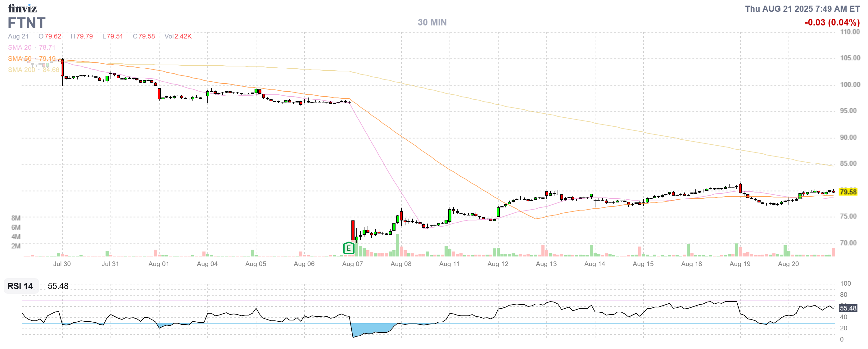Select the FTNT ticker symbol
Viewport: 868px width, 349px height.
tap(26, 24)
